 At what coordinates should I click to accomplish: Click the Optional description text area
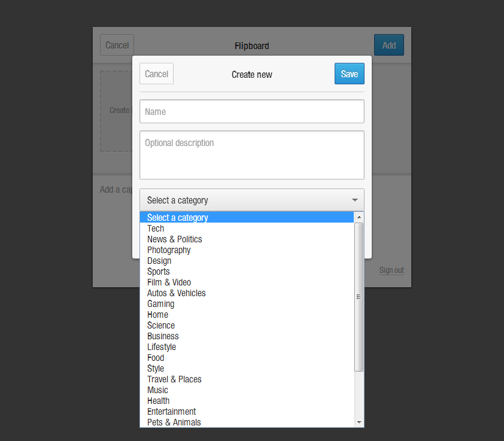(x=251, y=155)
